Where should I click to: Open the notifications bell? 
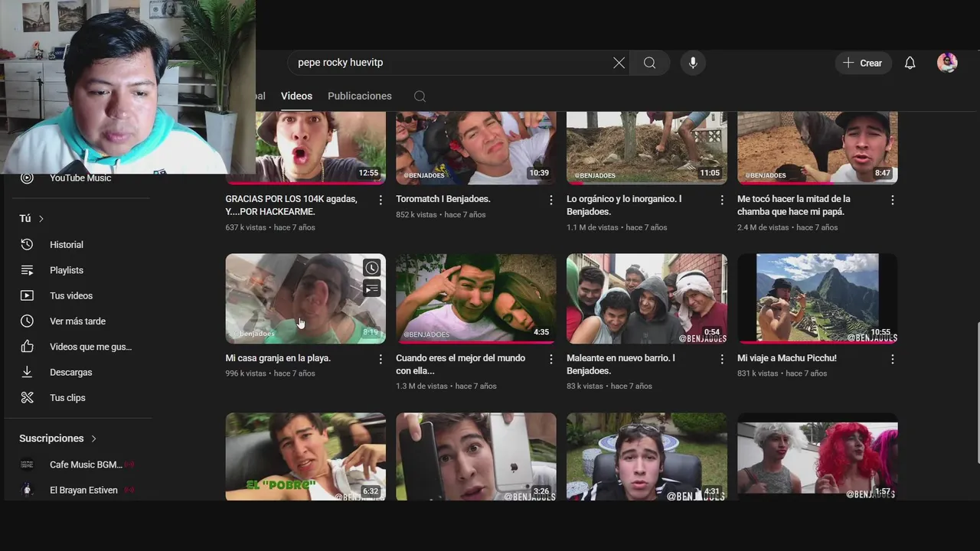[x=910, y=63]
